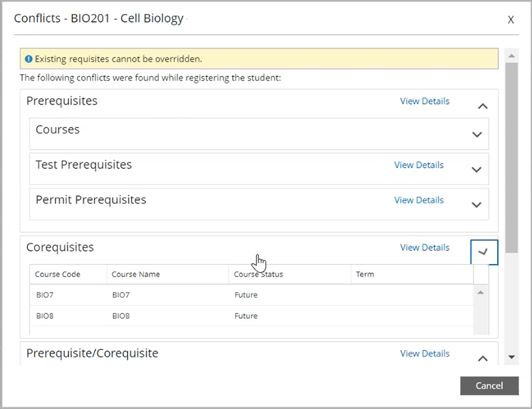Click the blue info icon in warning banner

coord(29,59)
